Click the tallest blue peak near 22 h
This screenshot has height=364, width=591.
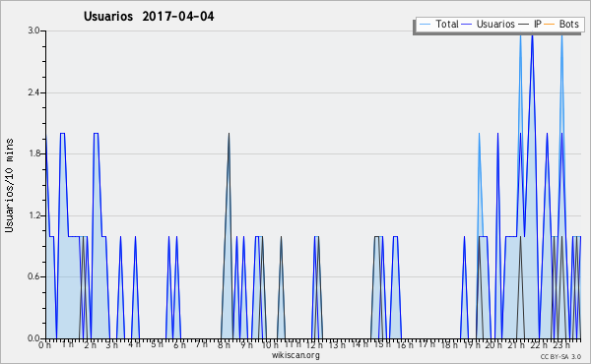click(532, 35)
